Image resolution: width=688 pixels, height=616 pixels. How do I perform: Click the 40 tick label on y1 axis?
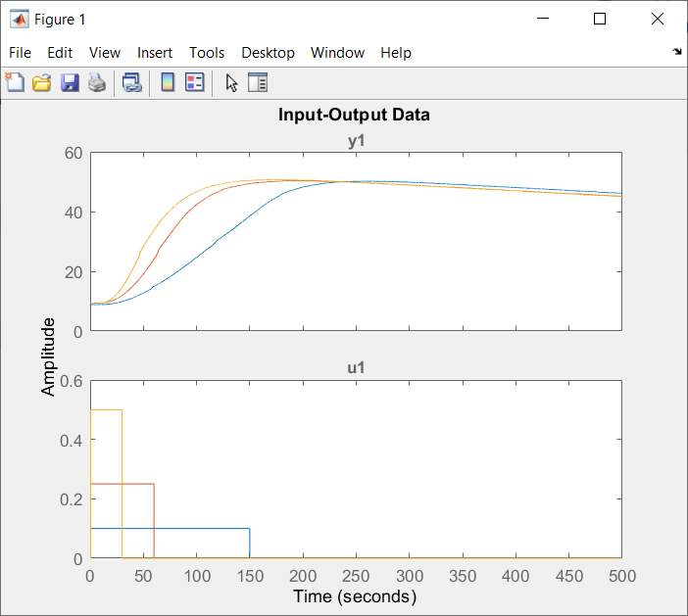coord(74,213)
